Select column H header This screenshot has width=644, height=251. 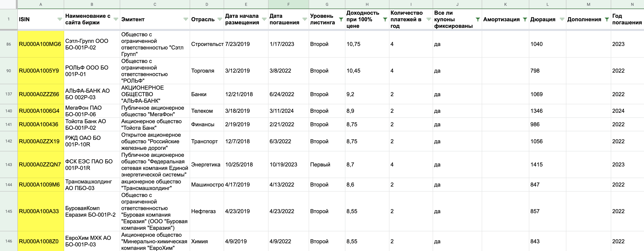(367, 4)
